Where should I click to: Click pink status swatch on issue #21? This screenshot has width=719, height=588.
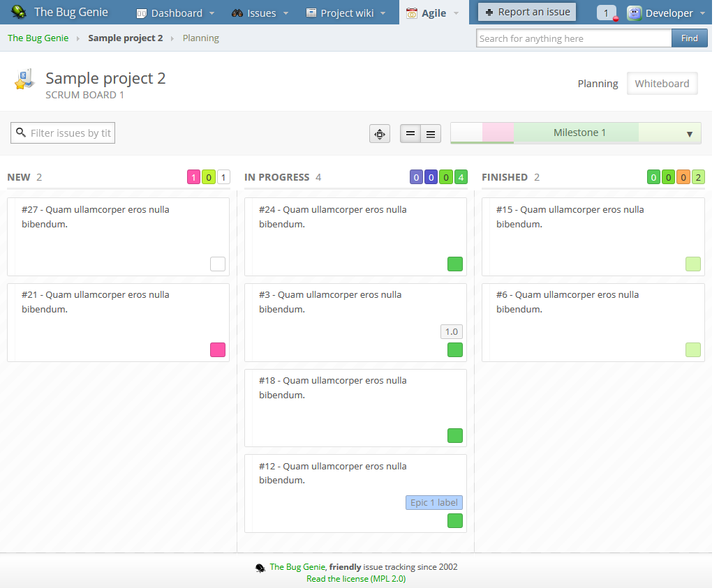(218, 349)
